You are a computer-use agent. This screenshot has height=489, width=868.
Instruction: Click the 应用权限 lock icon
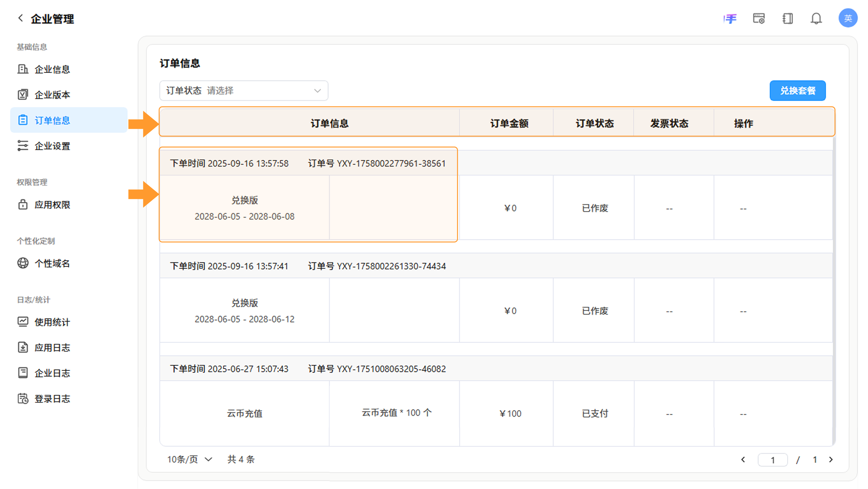tap(23, 205)
